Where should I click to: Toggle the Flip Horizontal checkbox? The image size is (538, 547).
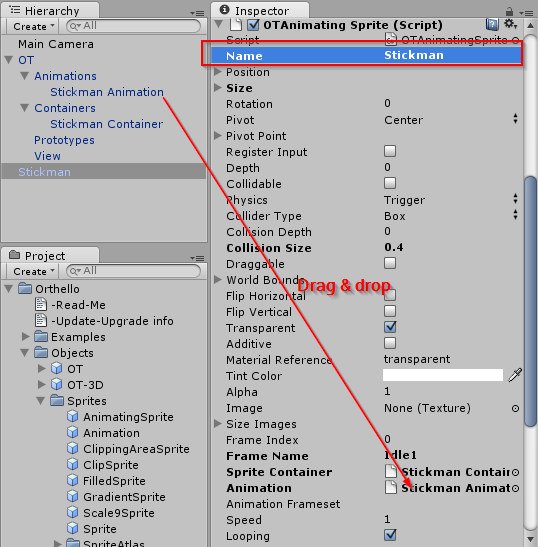coord(390,295)
